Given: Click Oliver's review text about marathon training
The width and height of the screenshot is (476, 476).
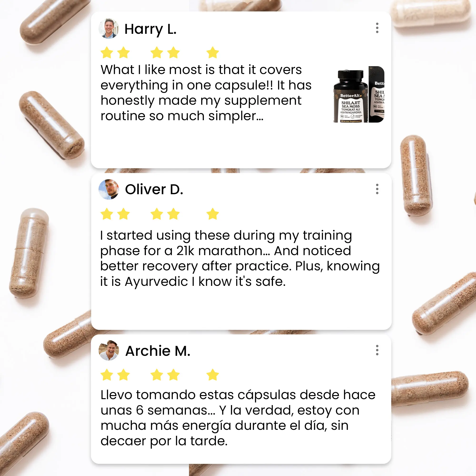Looking at the screenshot, I should 240,258.
